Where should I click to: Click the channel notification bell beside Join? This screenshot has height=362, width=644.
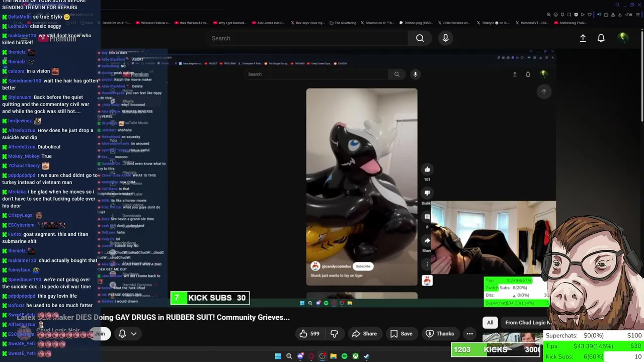coord(122,333)
